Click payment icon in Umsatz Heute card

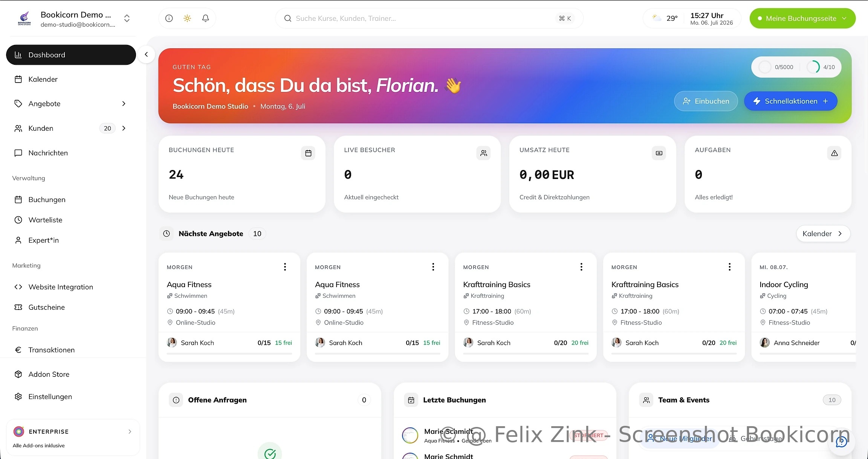pos(659,153)
